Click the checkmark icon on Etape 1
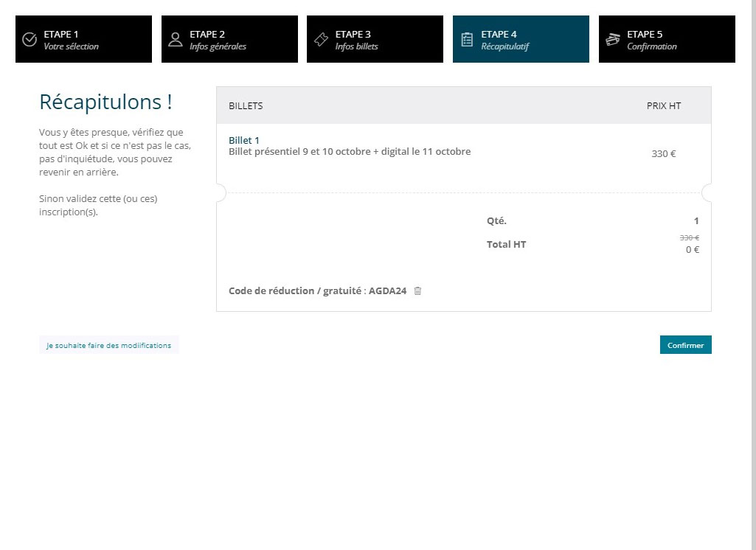Image resolution: width=756 pixels, height=550 pixels. pos(30,40)
